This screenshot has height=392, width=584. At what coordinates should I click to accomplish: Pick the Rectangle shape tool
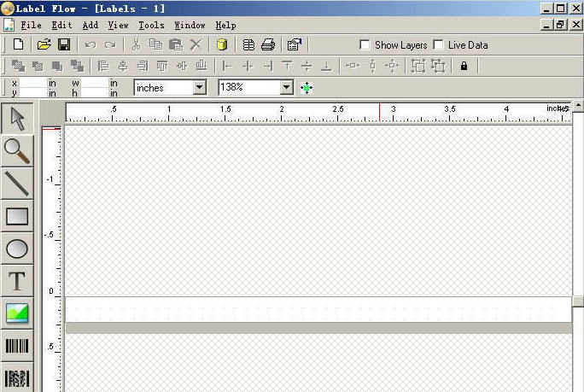click(x=17, y=216)
